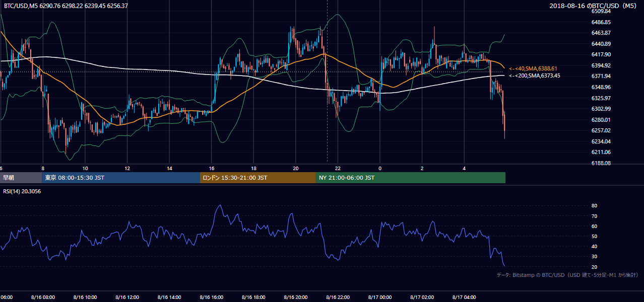Click the 6280.01 price axis label
This screenshot has width=644, height=302.
click(601, 120)
